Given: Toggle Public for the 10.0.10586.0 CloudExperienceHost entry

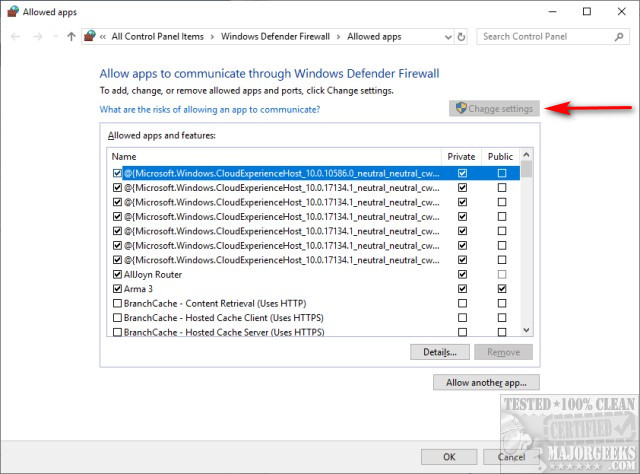Looking at the screenshot, I should click(x=502, y=173).
